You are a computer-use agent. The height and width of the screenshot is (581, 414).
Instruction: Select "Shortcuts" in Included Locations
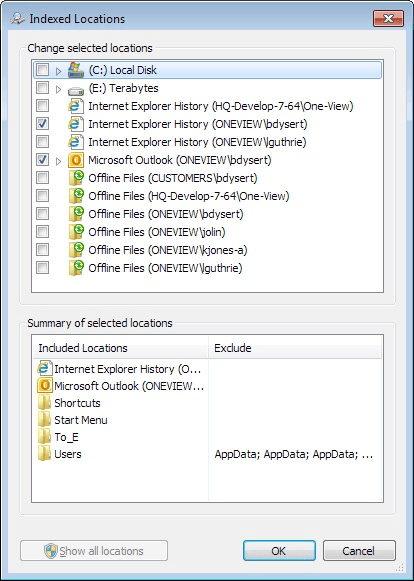[x=77, y=403]
